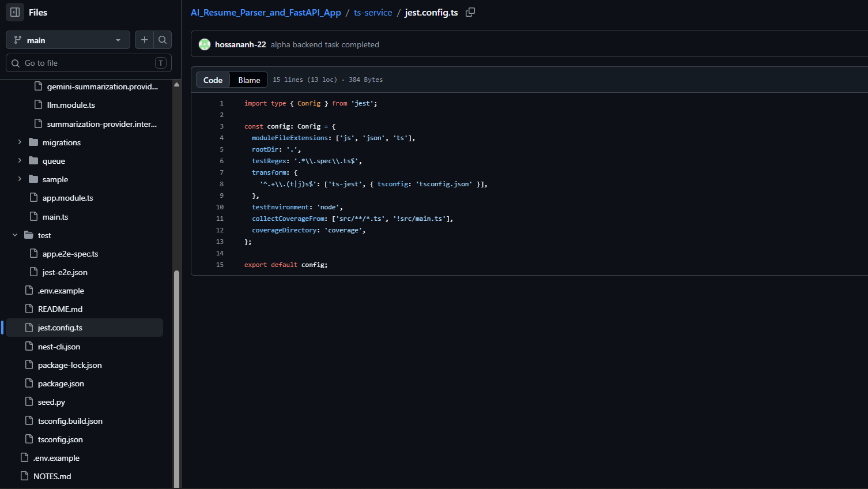Expand the migrations folder chevron
This screenshot has height=489, width=868.
(20, 142)
